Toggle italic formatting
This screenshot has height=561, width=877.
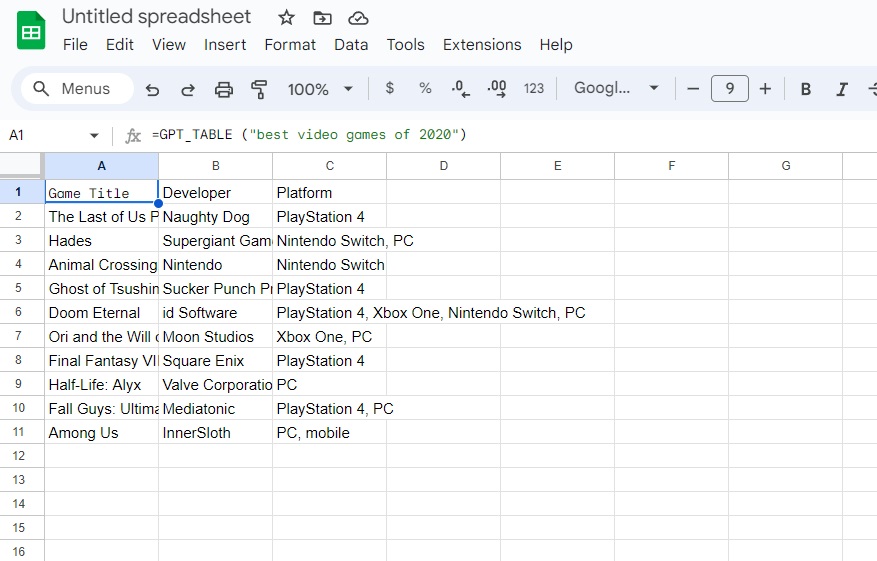point(842,89)
